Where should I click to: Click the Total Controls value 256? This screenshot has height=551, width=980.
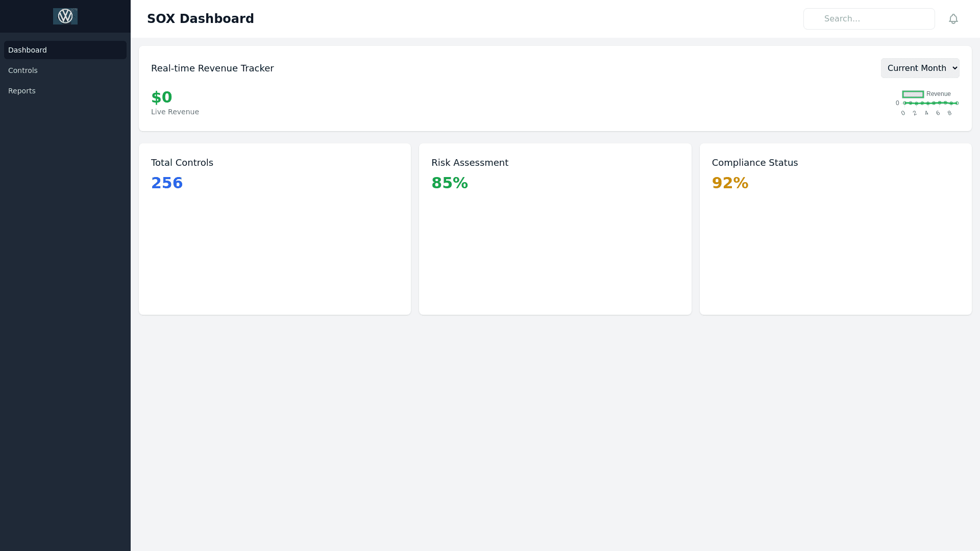tap(167, 183)
